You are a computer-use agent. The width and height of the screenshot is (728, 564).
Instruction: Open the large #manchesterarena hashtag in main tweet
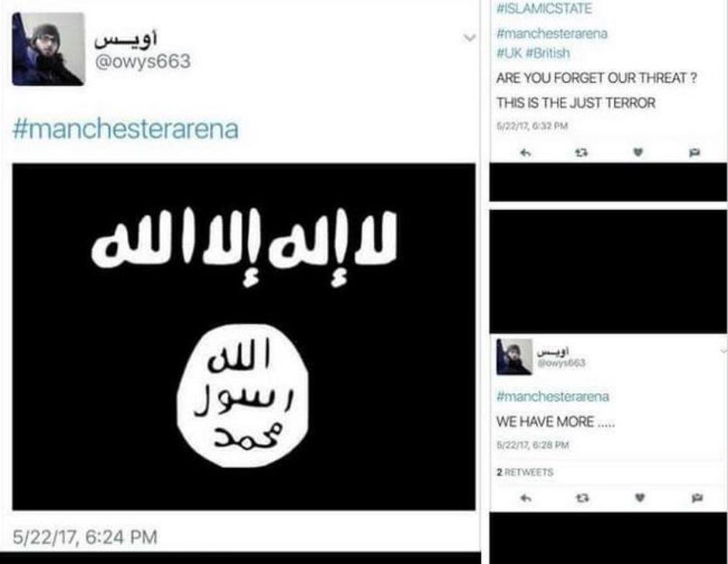[125, 129]
